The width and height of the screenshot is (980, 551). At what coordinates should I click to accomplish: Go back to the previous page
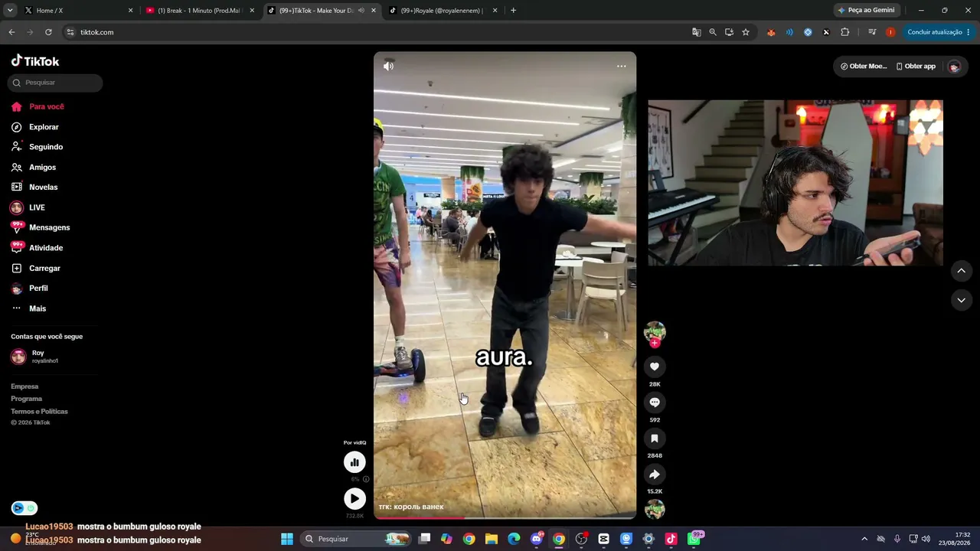click(11, 32)
